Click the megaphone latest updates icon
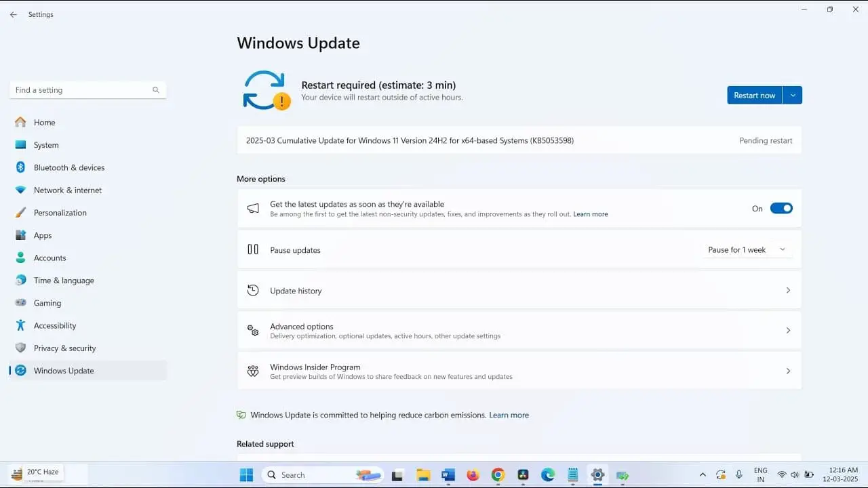 253,209
